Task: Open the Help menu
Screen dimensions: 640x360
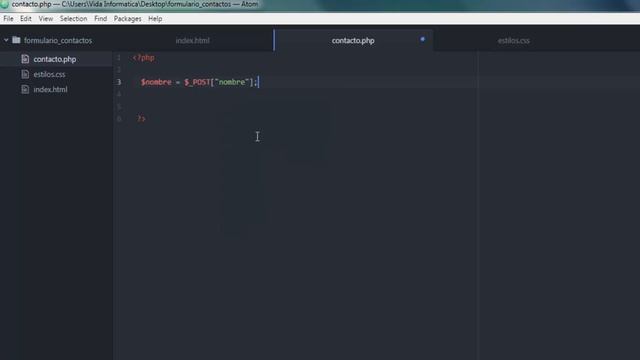Action: [155, 19]
